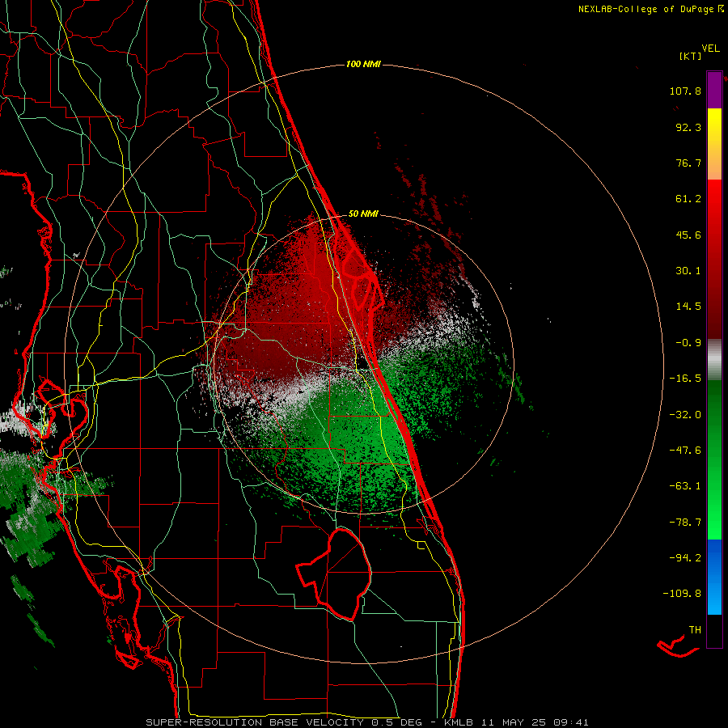Click the NEXLAB-College of DuPage label
The height and width of the screenshot is (728, 728).
point(646,9)
